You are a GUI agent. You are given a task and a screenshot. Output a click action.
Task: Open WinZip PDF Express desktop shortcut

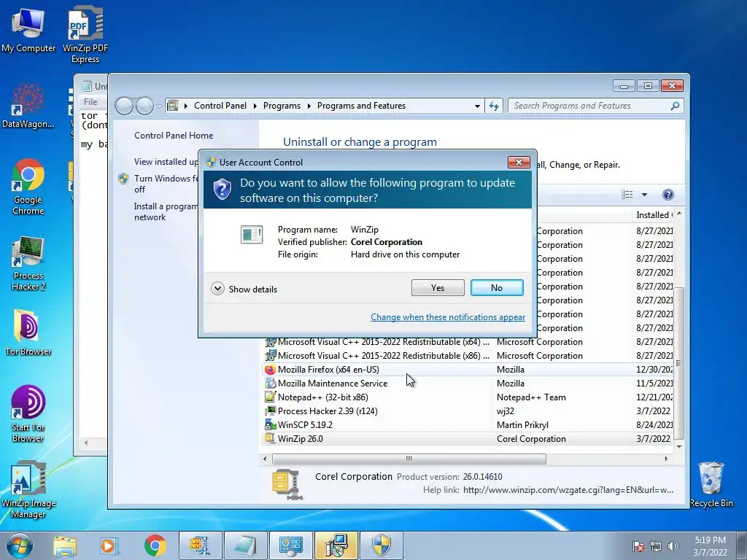tap(85, 34)
